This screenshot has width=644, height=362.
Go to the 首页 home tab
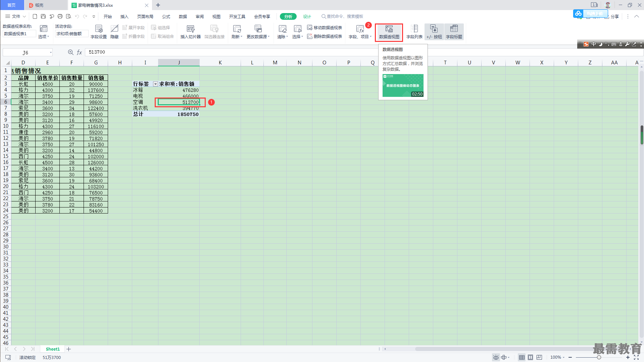point(12,5)
